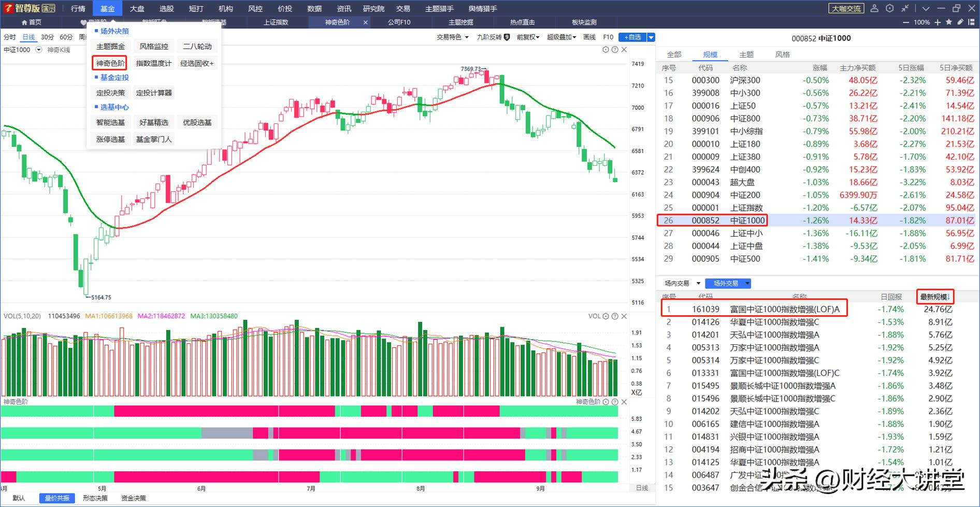The height and width of the screenshot is (507, 980).
Task: Select the 沪深300 index row
Action: [x=745, y=80]
